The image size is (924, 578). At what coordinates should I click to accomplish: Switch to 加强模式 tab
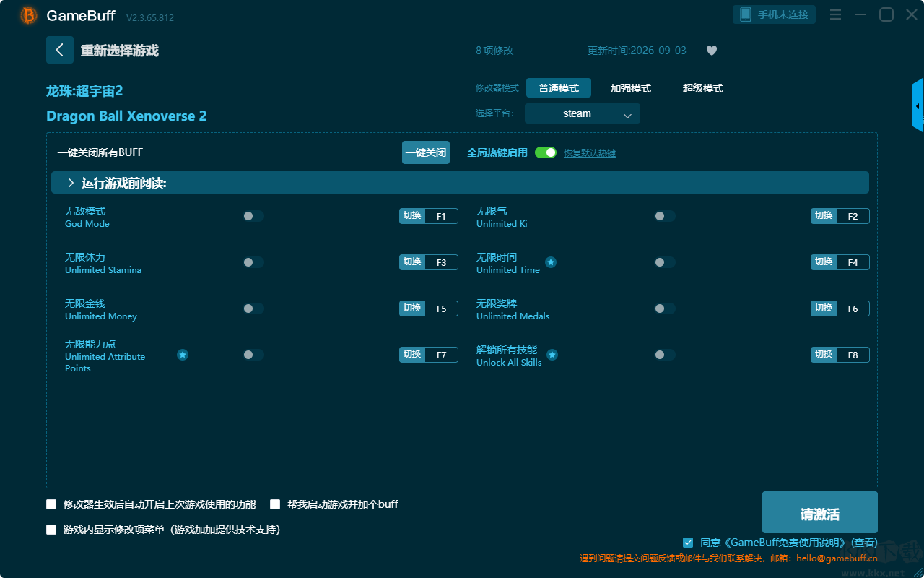pos(631,88)
